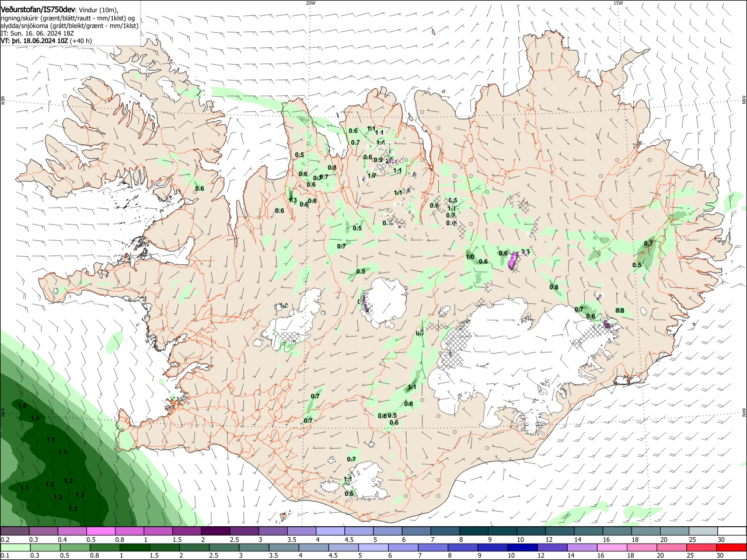Viewport: 747px width, 560px height.
Task: Pick the lilac 14 rain scale swatch
Action: [582, 547]
